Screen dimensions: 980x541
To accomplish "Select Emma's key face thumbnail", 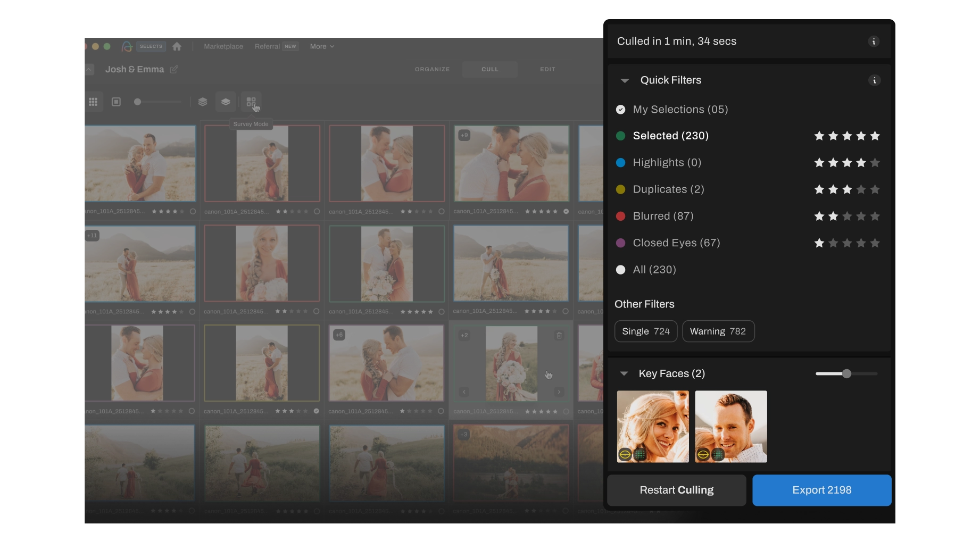I will (652, 426).
